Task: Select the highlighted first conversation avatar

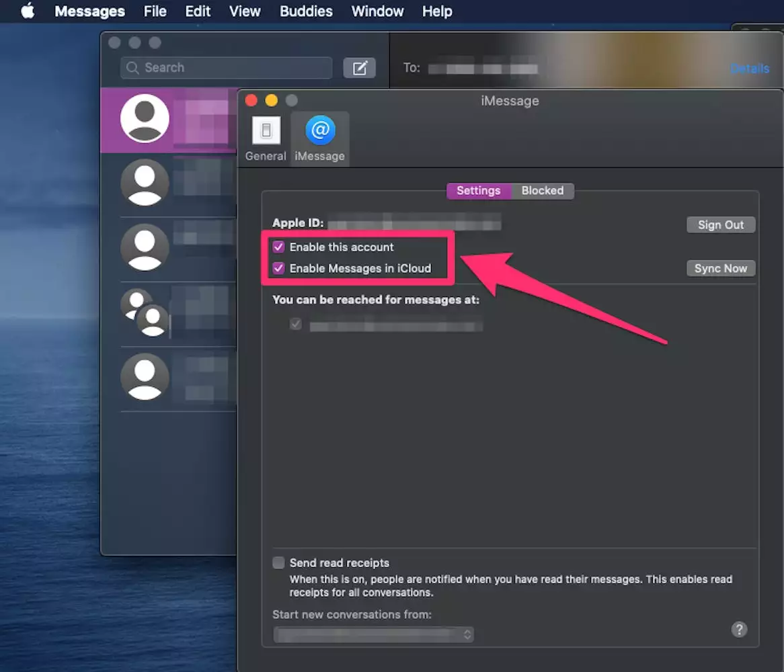Action: (145, 118)
